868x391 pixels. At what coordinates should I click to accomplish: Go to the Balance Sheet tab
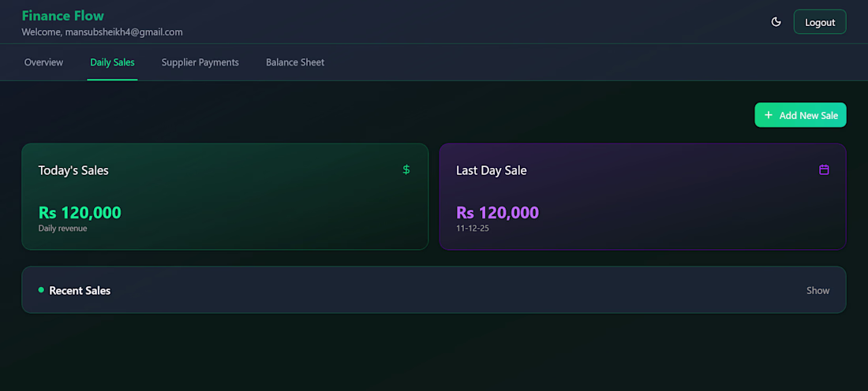[x=295, y=62]
